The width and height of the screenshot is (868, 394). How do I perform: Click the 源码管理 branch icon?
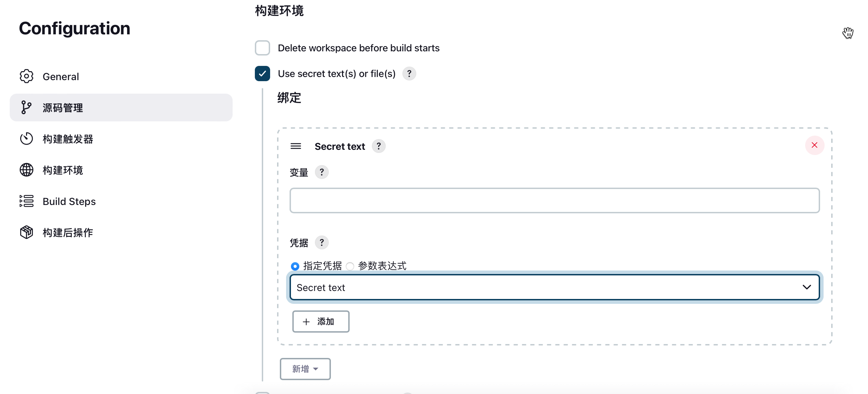tap(26, 108)
